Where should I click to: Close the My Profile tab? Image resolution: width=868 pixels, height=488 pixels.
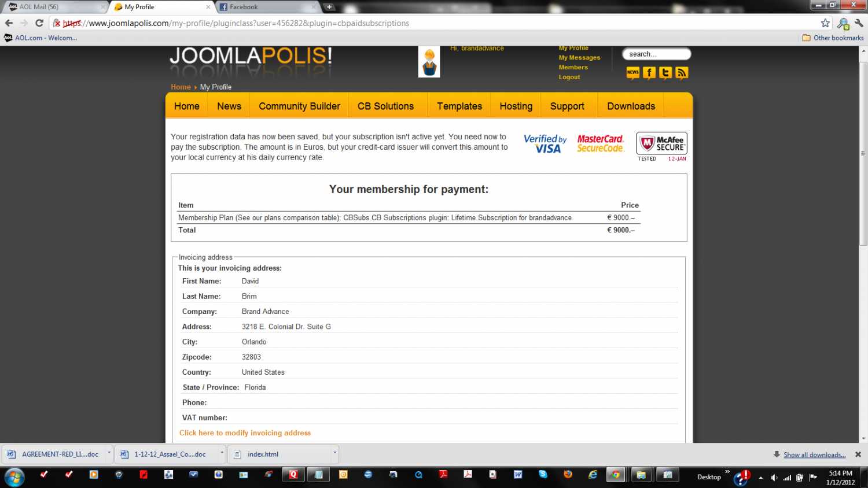click(x=208, y=7)
